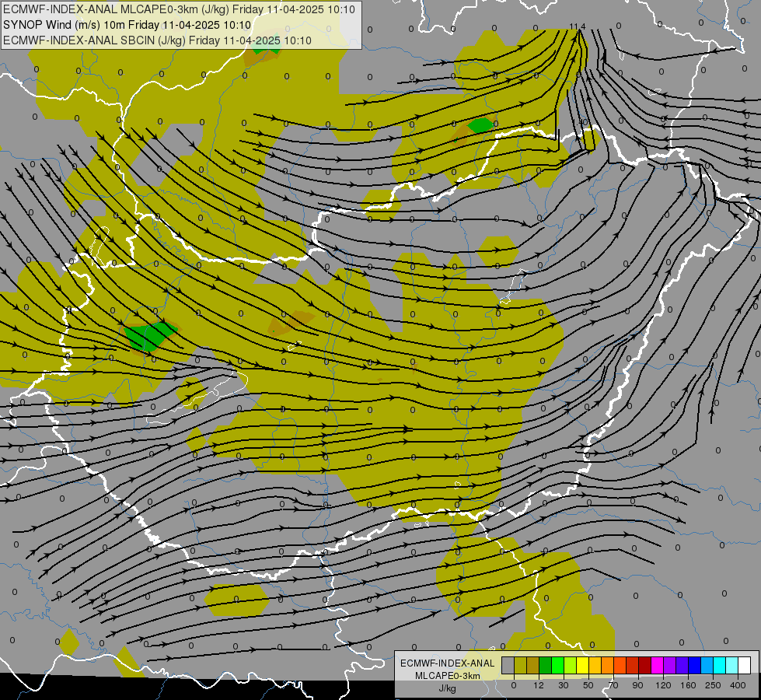The width and height of the screenshot is (761, 700).
Task: Pick the light blue swatch before 250
Action: click(x=707, y=666)
